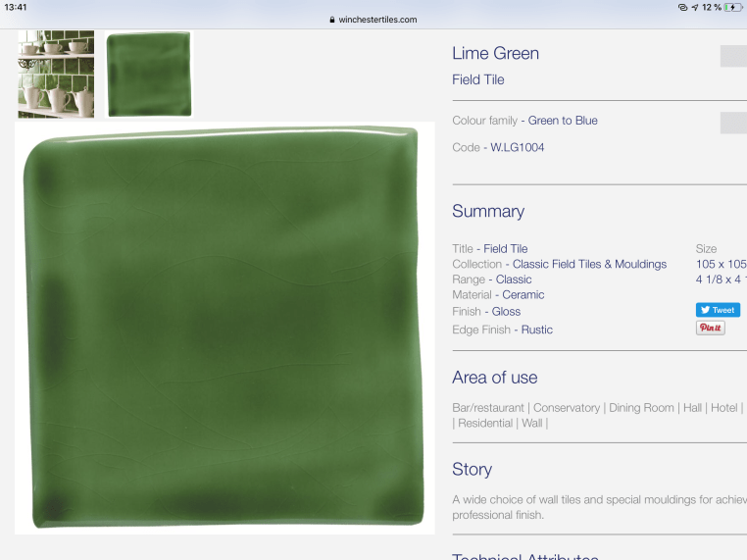Click the Rustic edge finish link
Image resolution: width=747 pixels, height=560 pixels.
536,330
